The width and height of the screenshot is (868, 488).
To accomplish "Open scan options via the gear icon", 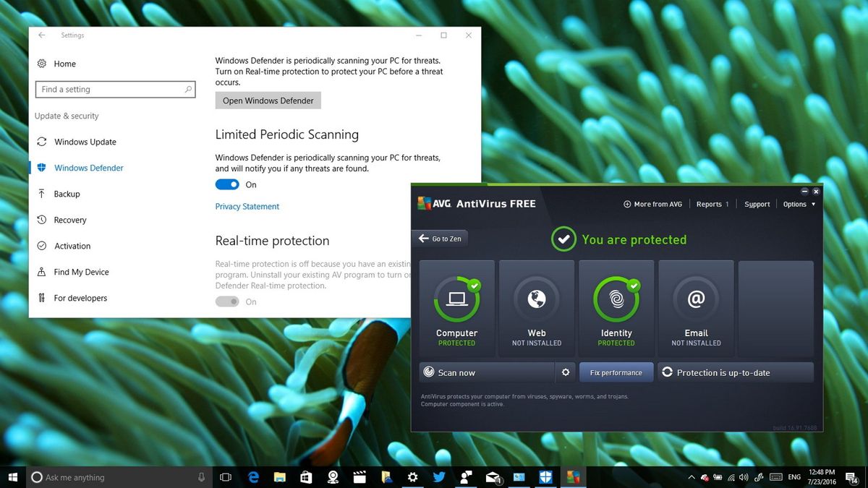I will click(x=566, y=372).
